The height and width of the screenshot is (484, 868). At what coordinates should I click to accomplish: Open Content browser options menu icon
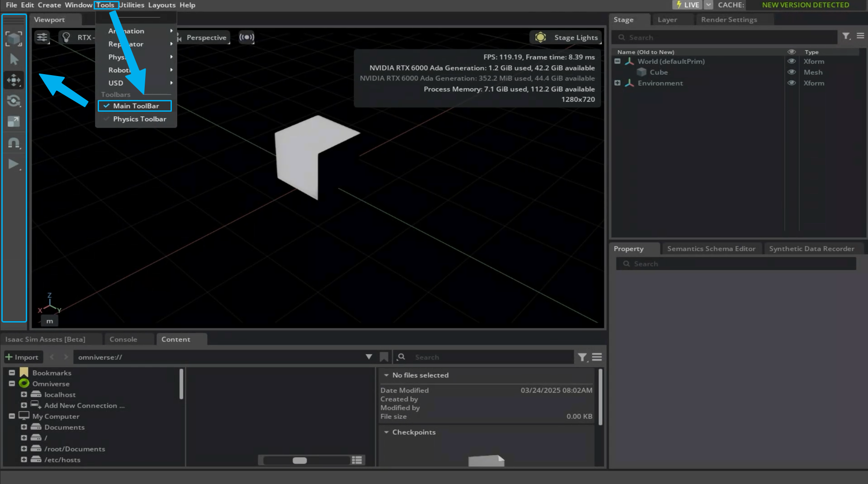point(597,357)
